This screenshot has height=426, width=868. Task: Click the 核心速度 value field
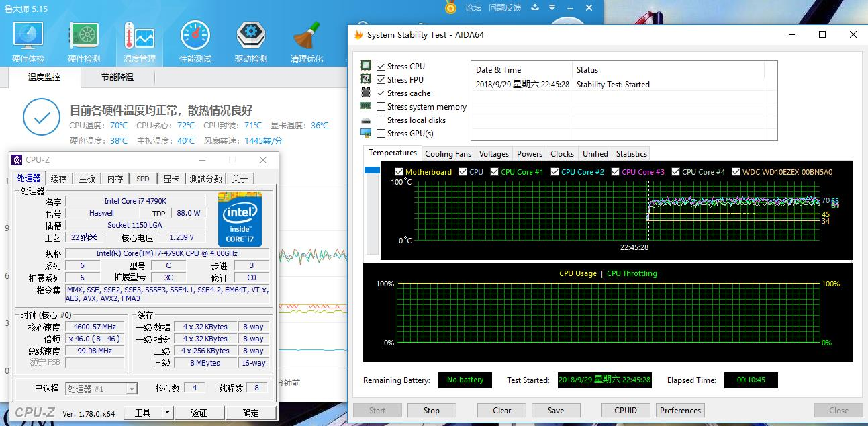[94, 327]
